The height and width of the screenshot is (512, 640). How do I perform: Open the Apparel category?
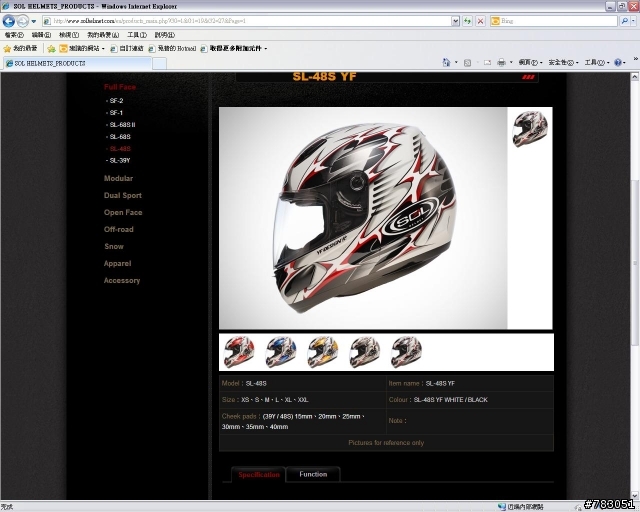[x=118, y=264]
